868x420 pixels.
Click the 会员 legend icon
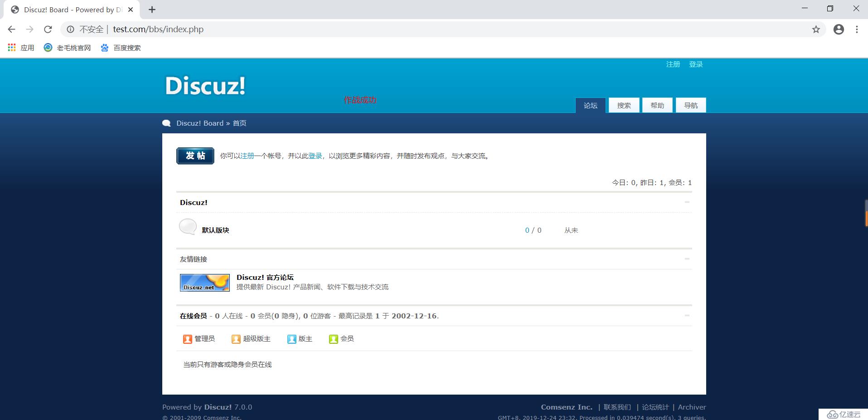334,339
